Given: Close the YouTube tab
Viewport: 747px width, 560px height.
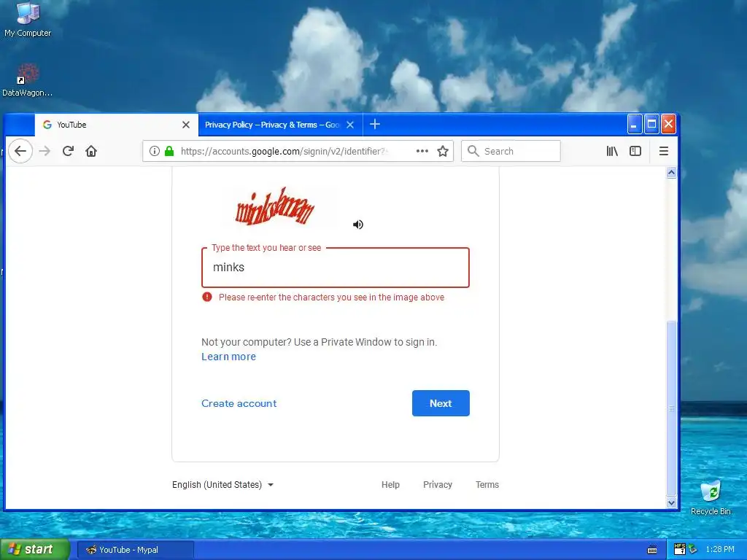Looking at the screenshot, I should 186,125.
